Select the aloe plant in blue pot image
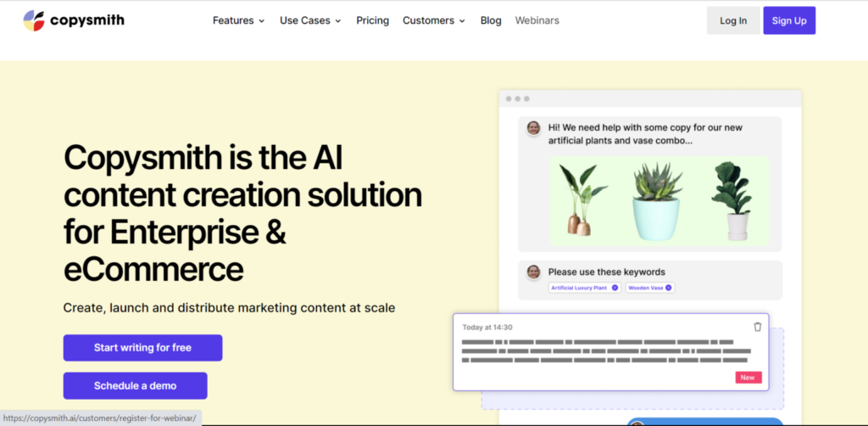Image resolution: width=868 pixels, height=426 pixels. pyautogui.click(x=656, y=201)
